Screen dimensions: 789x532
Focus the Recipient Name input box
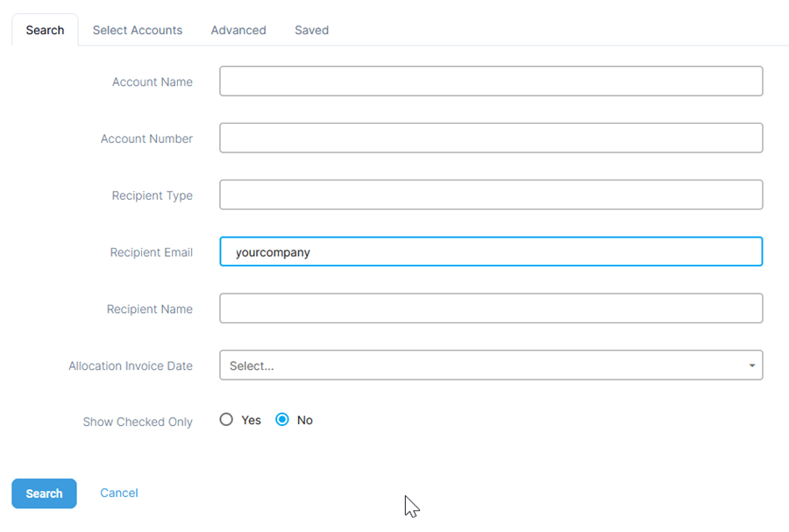coord(491,309)
